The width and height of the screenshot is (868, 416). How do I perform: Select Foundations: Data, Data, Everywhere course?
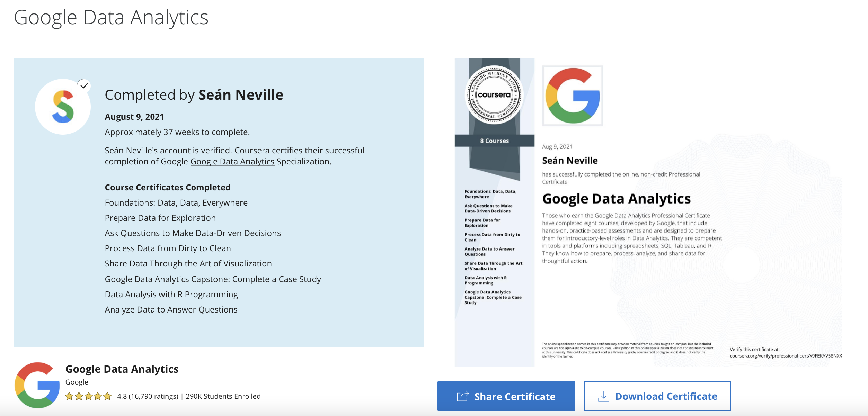tap(176, 203)
